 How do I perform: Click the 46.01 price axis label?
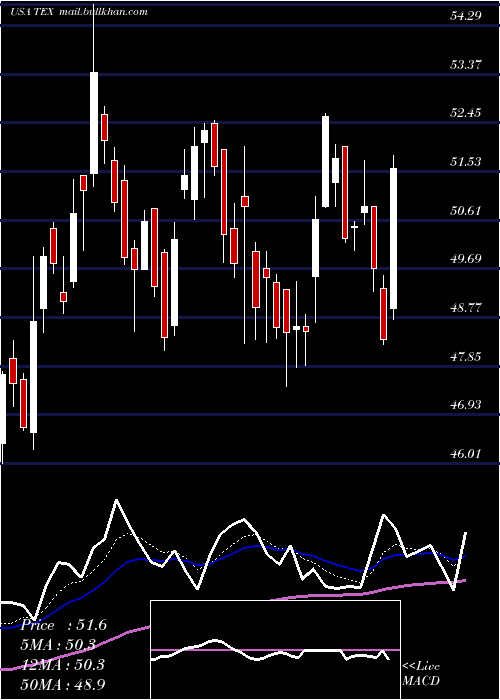point(465,454)
